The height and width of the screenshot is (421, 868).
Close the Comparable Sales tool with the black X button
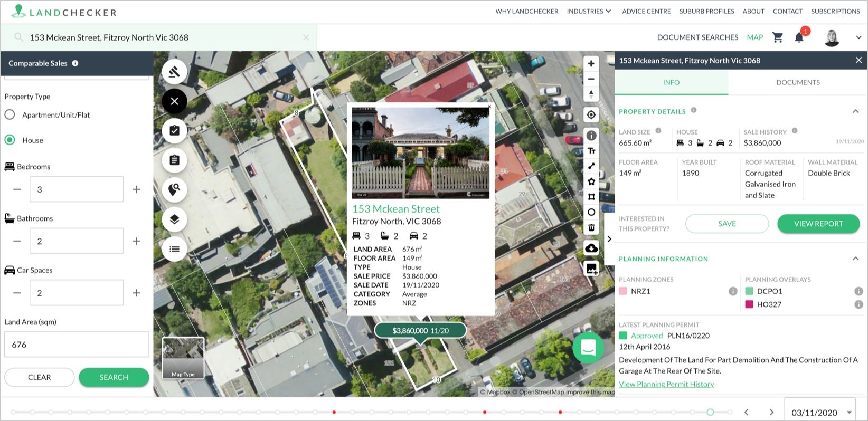(x=174, y=101)
